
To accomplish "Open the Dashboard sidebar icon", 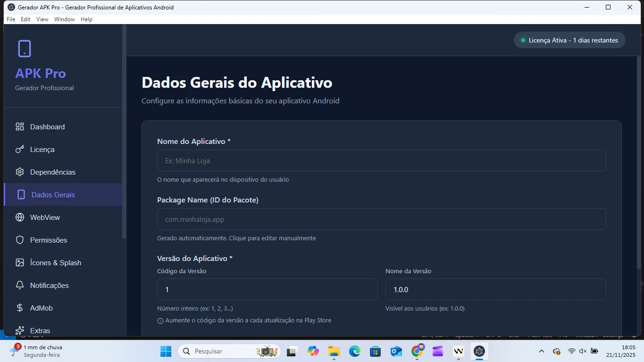I will click(20, 127).
